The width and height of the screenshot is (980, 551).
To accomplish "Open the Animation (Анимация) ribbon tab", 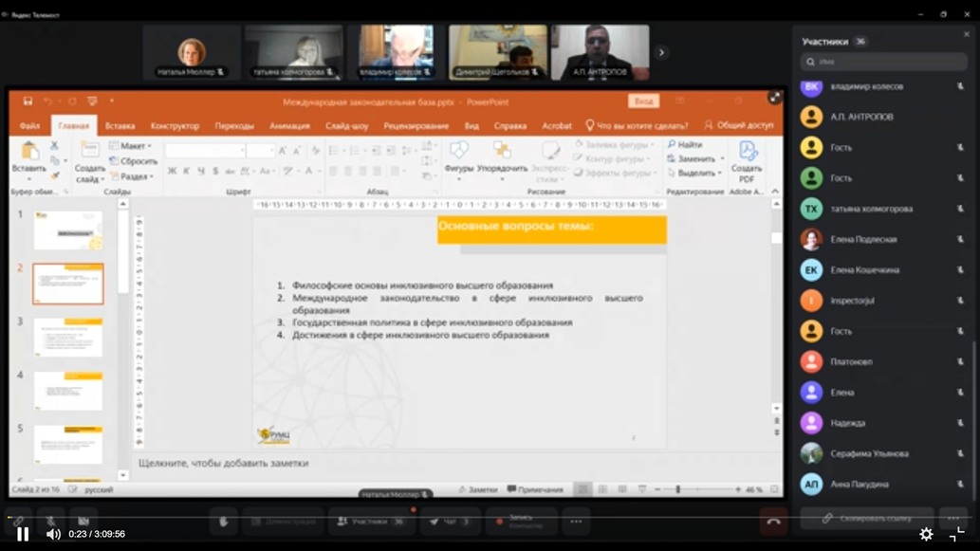I will coord(289,125).
